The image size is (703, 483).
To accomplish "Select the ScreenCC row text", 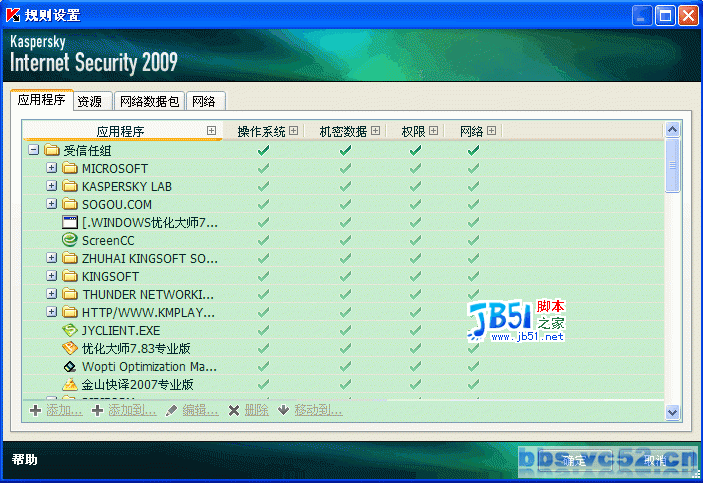I will [108, 240].
